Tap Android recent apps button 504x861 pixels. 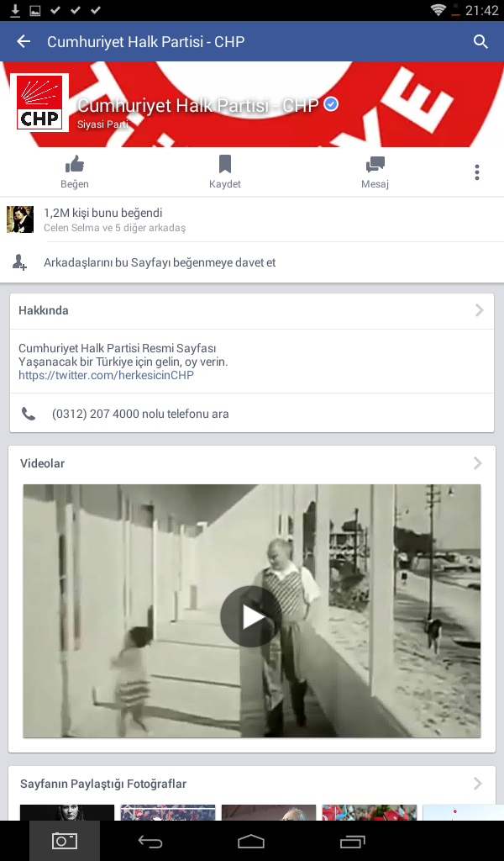tap(352, 841)
